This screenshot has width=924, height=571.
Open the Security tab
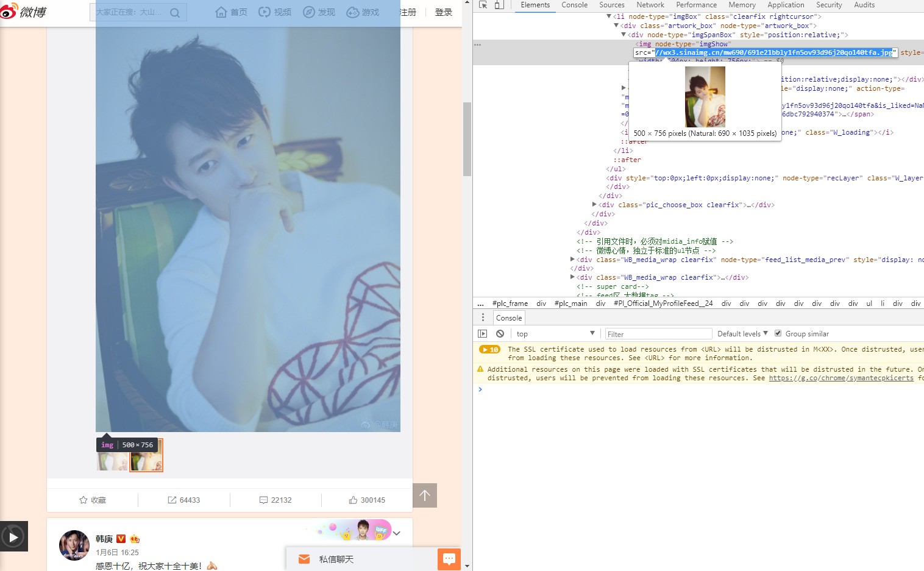[x=829, y=5]
